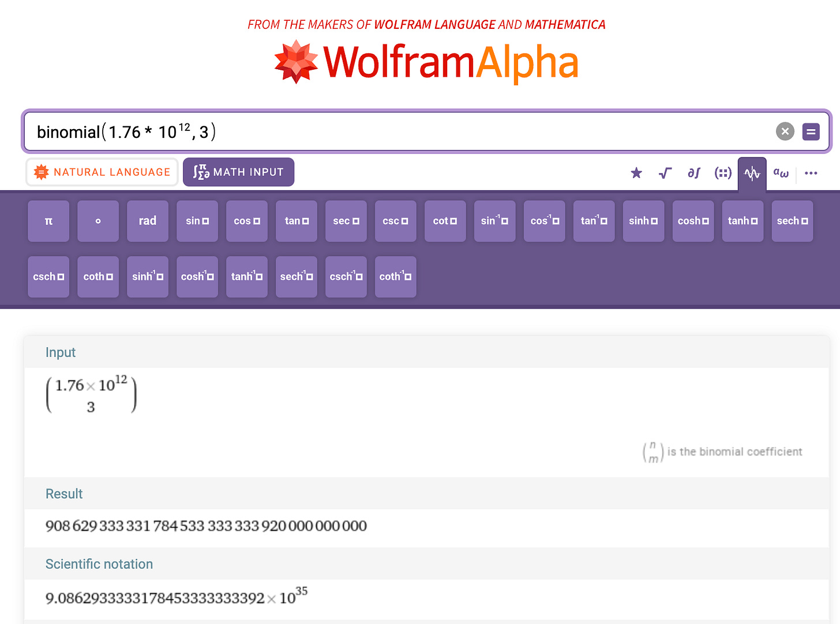The width and height of the screenshot is (840, 624).
Task: Open the calculus symbols keyboard tab
Action: pyautogui.click(x=694, y=173)
